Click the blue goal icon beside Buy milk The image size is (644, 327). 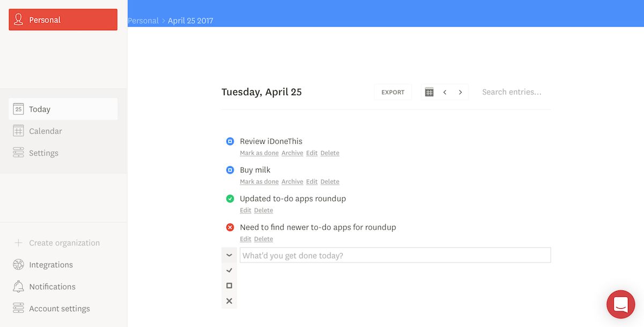230,170
